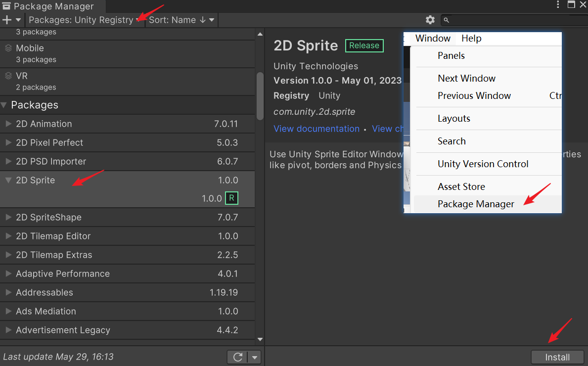Click the add package plus icon

point(7,20)
